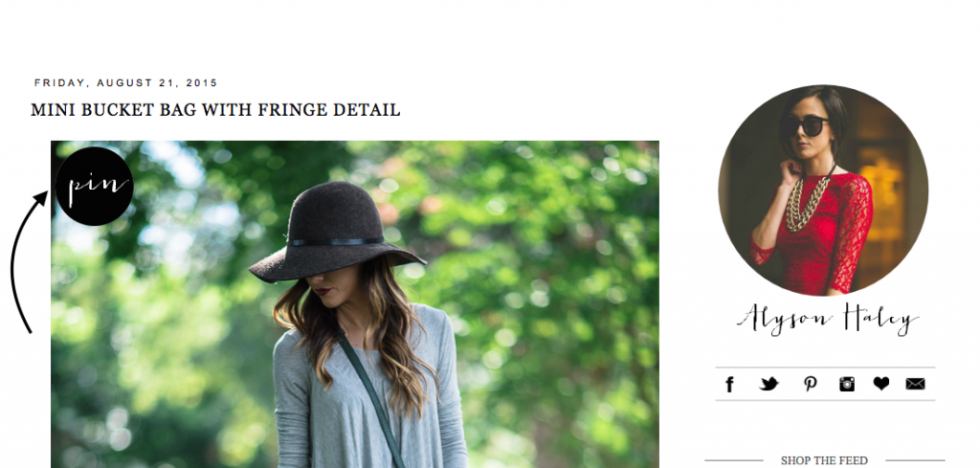Click the black floppy hat in the post photo

337,233
